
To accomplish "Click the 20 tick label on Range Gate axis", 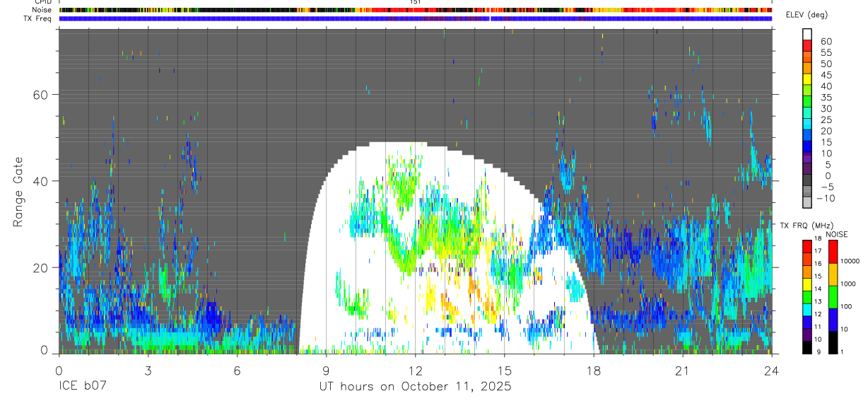I will (41, 267).
